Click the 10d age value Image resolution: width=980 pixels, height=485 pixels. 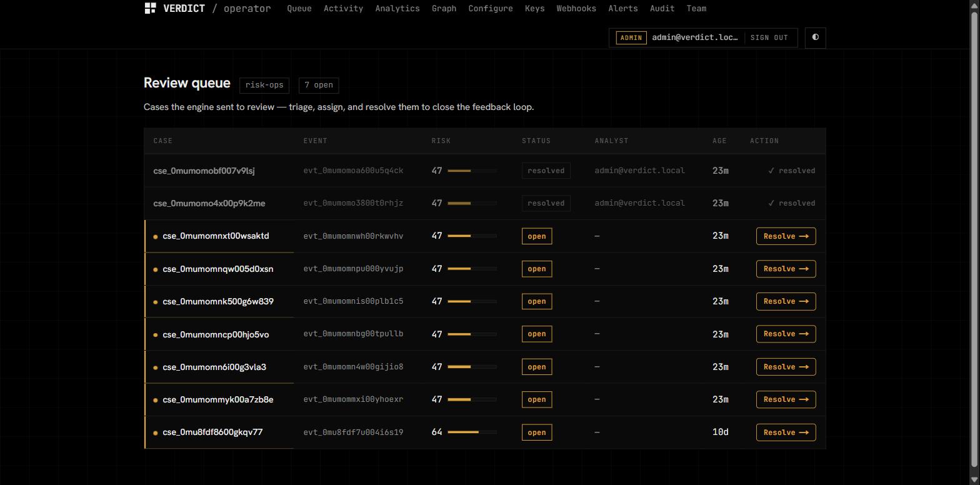pos(720,432)
